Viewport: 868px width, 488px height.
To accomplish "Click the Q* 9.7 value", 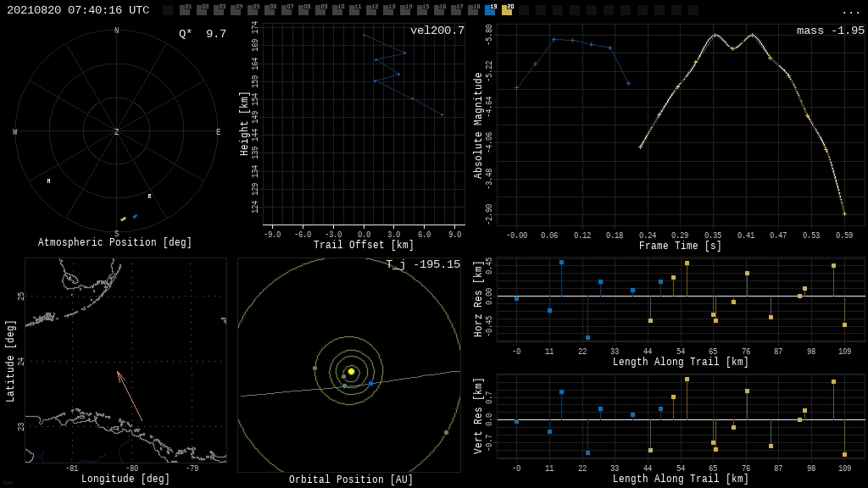I will [x=202, y=34].
